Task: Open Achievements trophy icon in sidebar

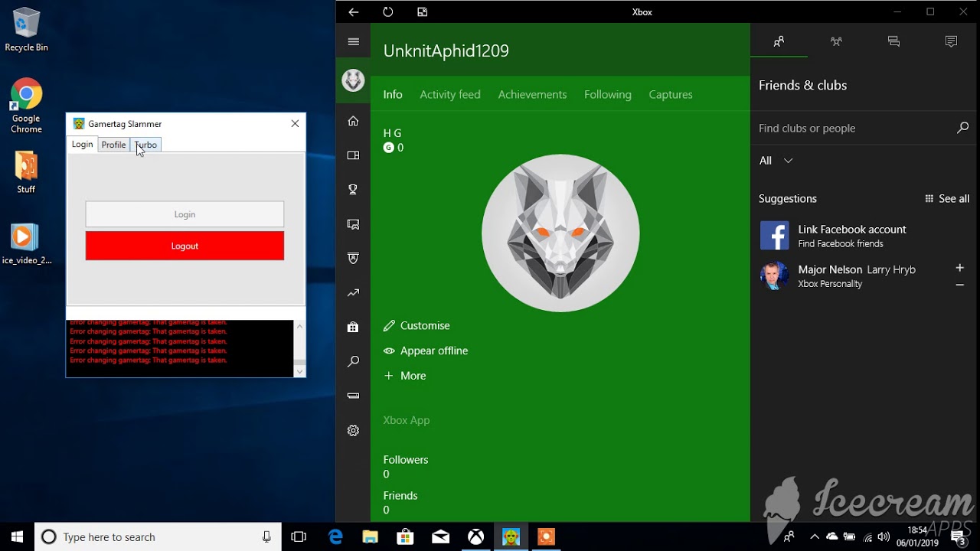Action: click(353, 190)
